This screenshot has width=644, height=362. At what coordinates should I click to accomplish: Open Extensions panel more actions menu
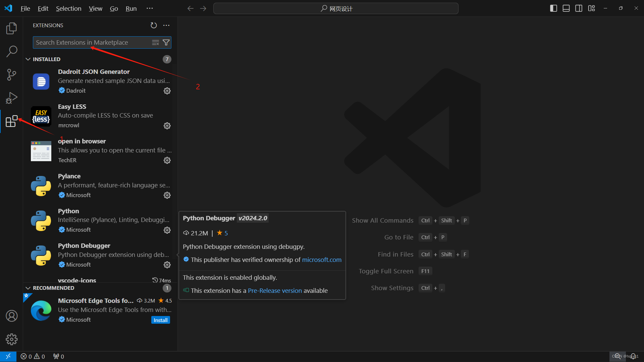pos(166,26)
